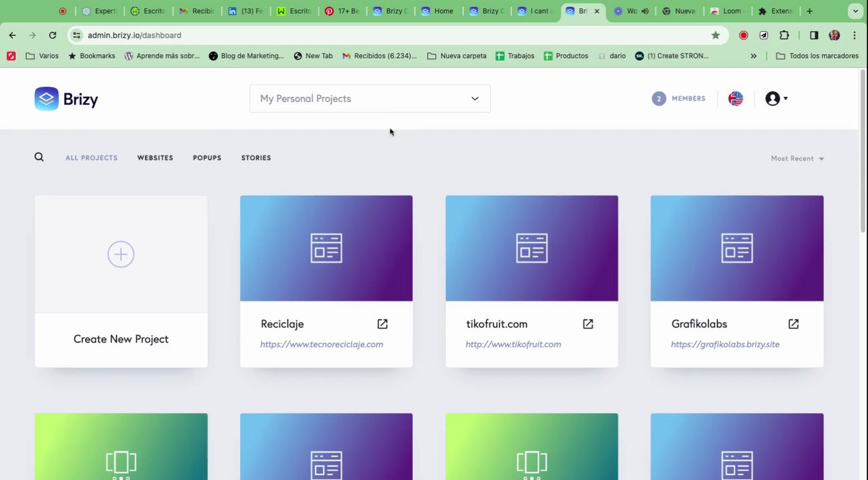Change language via the flag icon
This screenshot has width=868, height=480.
pyautogui.click(x=735, y=99)
